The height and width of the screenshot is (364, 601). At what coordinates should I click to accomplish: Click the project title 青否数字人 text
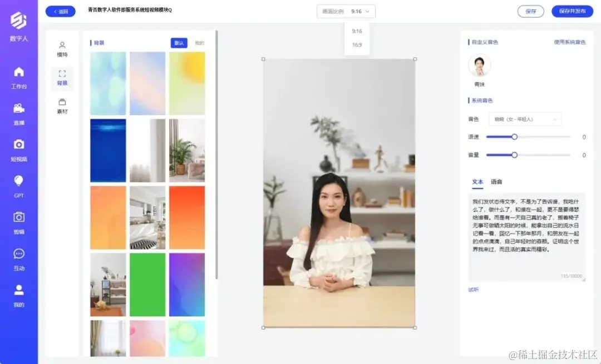point(130,10)
